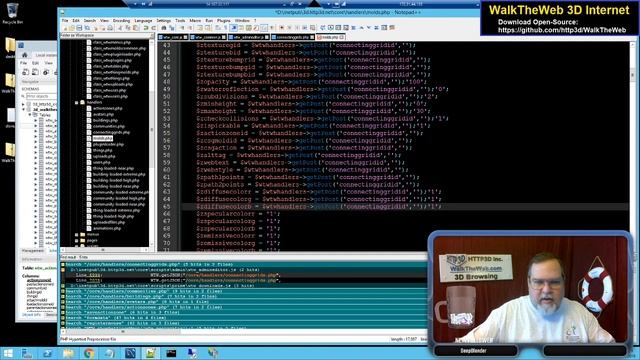Click the Print toolbar icon

[x=110, y=28]
